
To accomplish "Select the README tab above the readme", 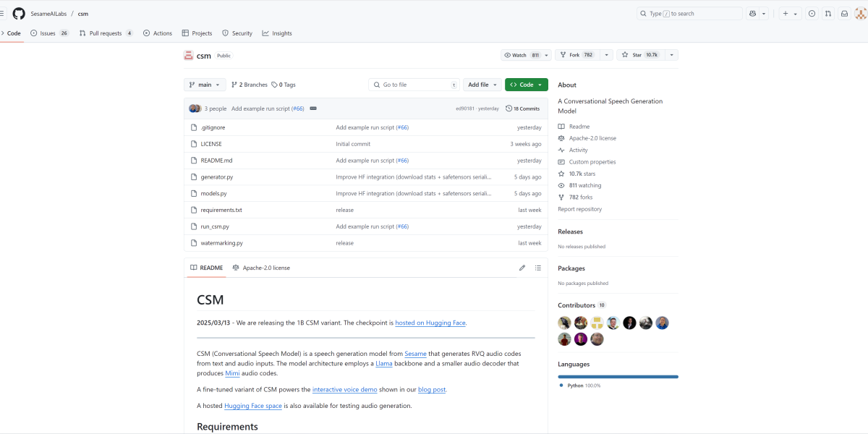I will click(x=207, y=268).
